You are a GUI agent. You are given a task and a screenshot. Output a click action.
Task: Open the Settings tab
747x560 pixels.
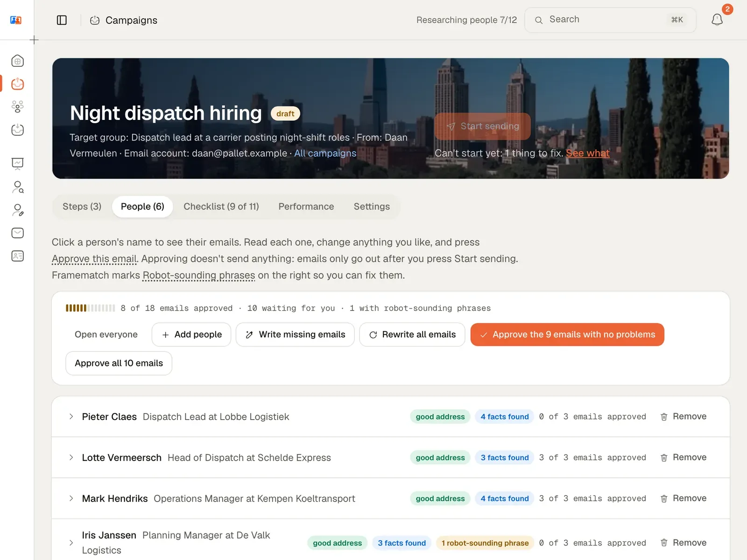point(372,207)
